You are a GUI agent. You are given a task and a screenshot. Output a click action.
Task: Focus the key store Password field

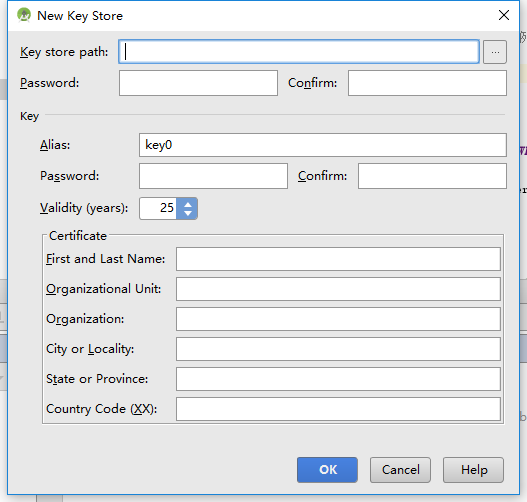[198, 83]
